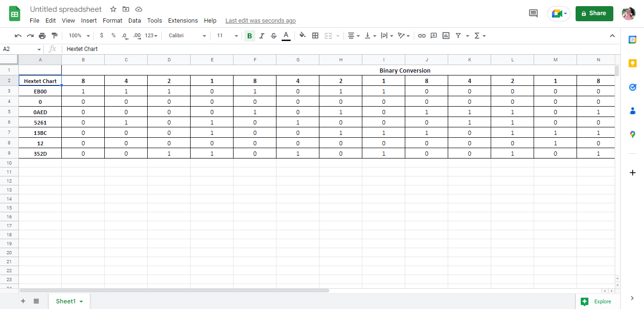Create a filter with funnel icon
The width and height of the screenshot is (644, 309).
coord(458,35)
